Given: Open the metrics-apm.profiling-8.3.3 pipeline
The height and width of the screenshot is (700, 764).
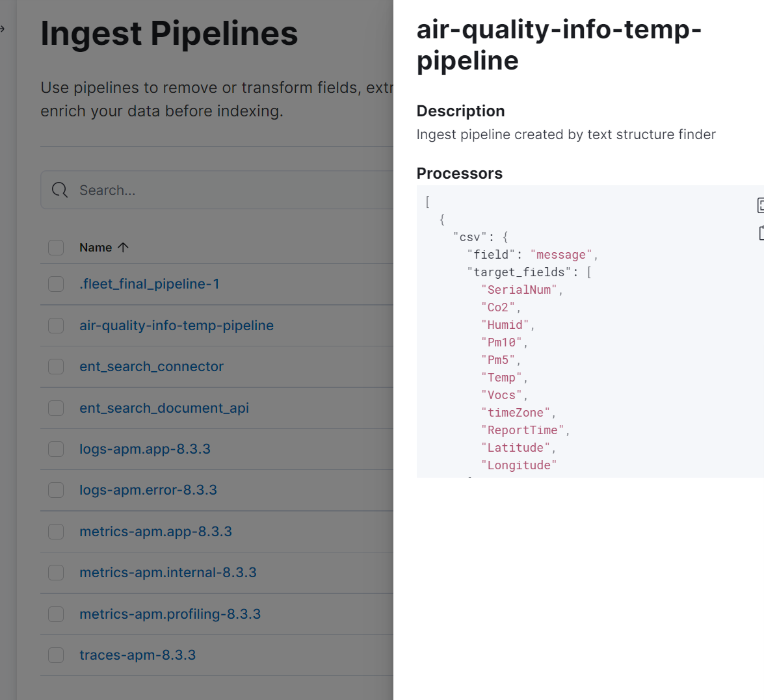Looking at the screenshot, I should pyautogui.click(x=170, y=614).
